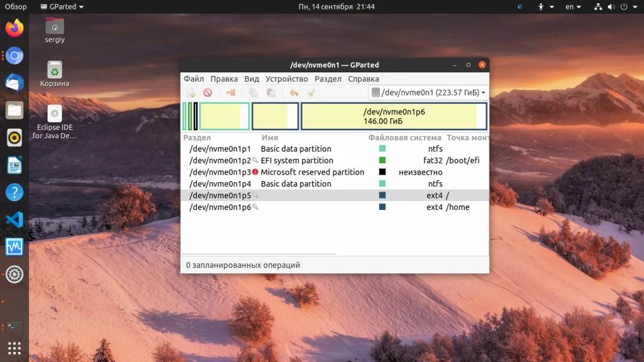Click the key lock icon next to nvme0n1p2
This screenshot has height=362, width=644.
coord(255,160)
